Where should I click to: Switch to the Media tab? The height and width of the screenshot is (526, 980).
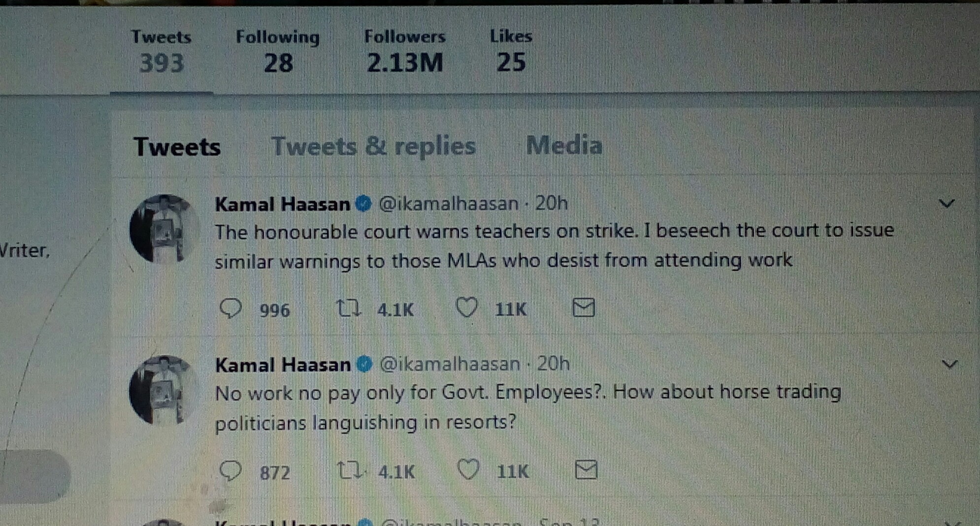(x=564, y=145)
